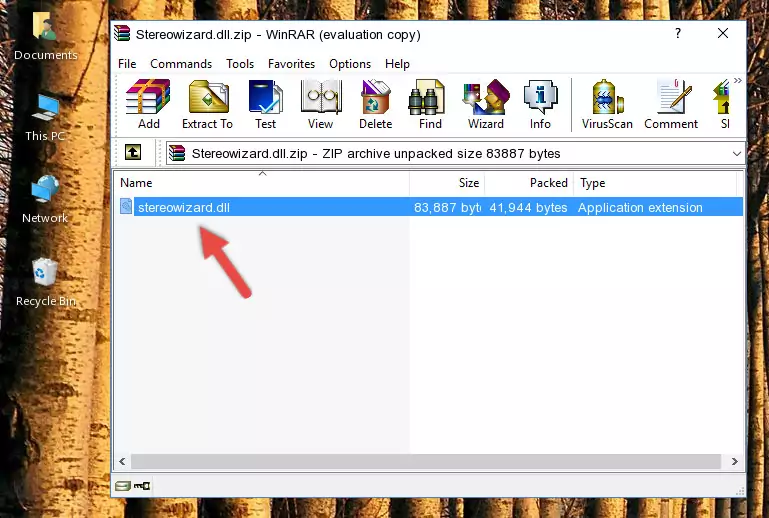The width and height of the screenshot is (769, 518).
Task: Click the horizontal scrollbar left arrow
Action: pos(122,461)
